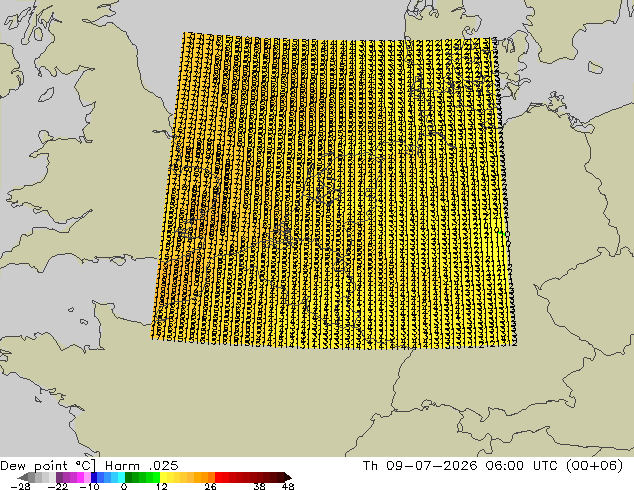Click the dark right arrow of the color scale

(x=287, y=477)
